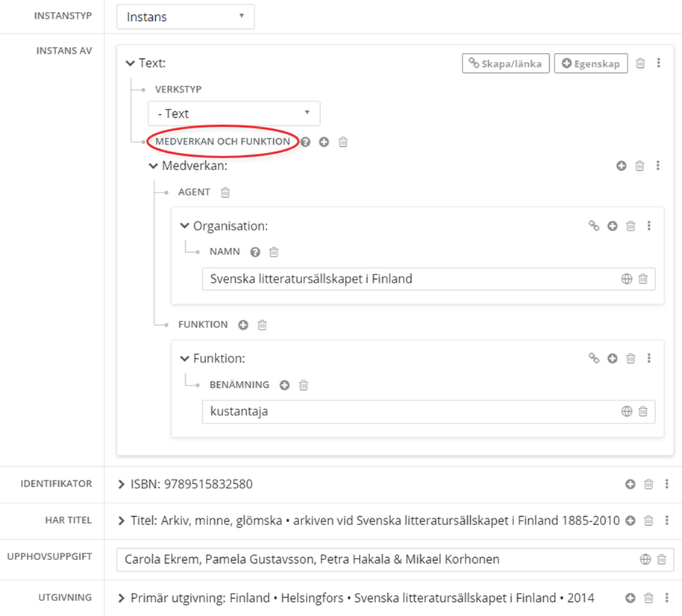Open overflow menu for Medverkan section

(657, 166)
